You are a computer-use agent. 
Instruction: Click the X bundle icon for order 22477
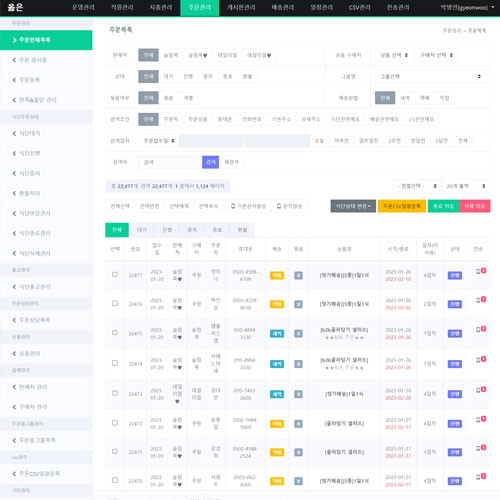[298, 275]
